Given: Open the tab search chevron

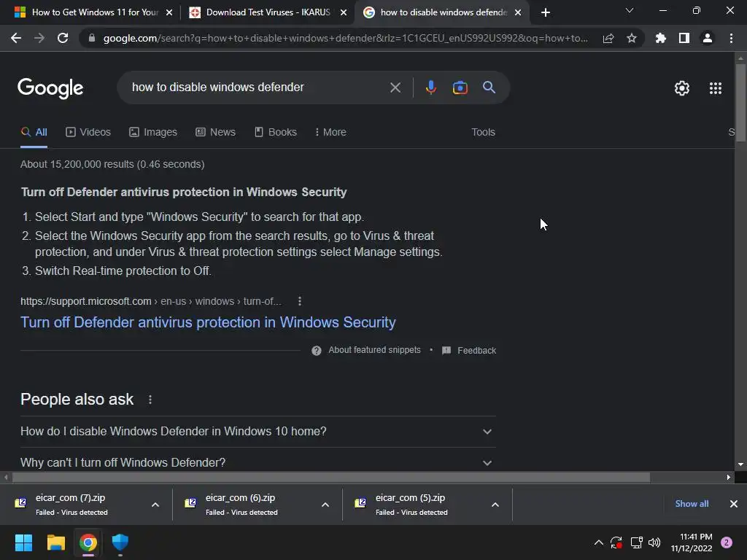Looking at the screenshot, I should tap(630, 10).
